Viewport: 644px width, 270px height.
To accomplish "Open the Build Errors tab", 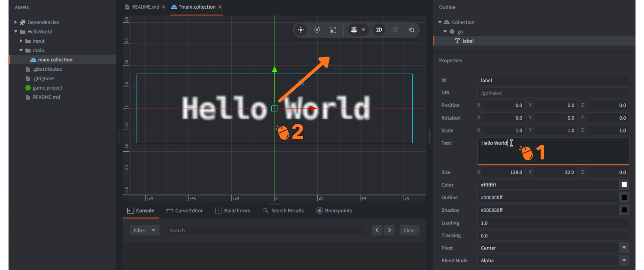I will tap(233, 210).
